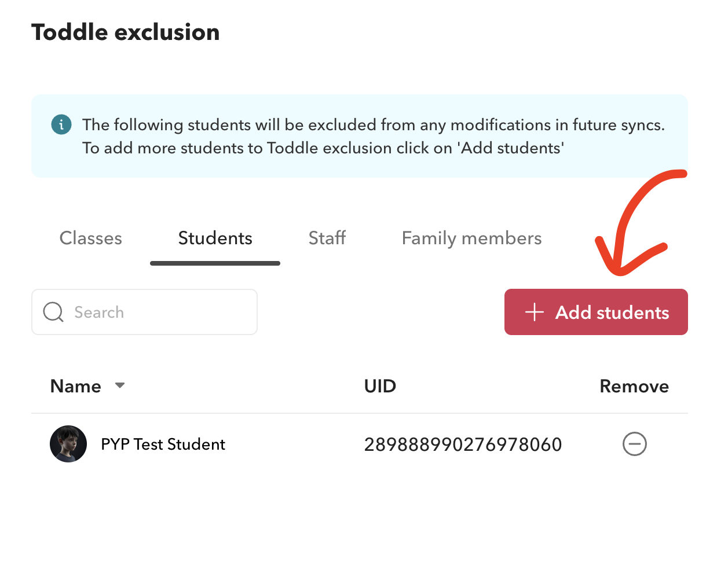Open the Staff tab
Image resolution: width=717 pixels, height=588 pixels.
[x=327, y=238]
